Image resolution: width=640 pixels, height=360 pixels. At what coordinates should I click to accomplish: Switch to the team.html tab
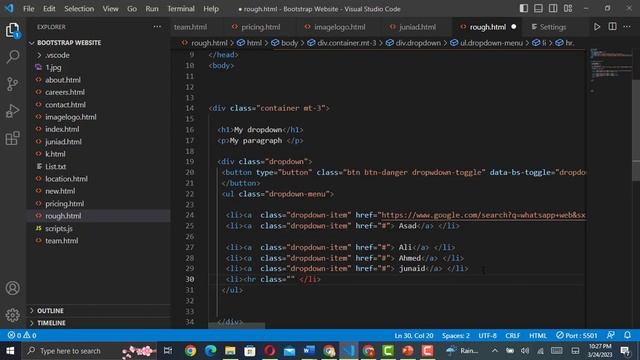click(191, 27)
